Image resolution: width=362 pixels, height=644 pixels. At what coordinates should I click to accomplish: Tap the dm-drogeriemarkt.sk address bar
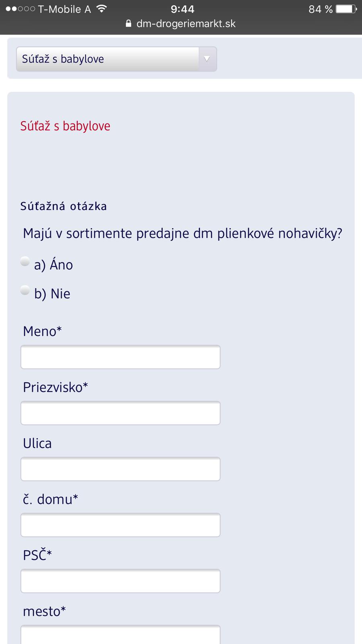click(x=186, y=24)
